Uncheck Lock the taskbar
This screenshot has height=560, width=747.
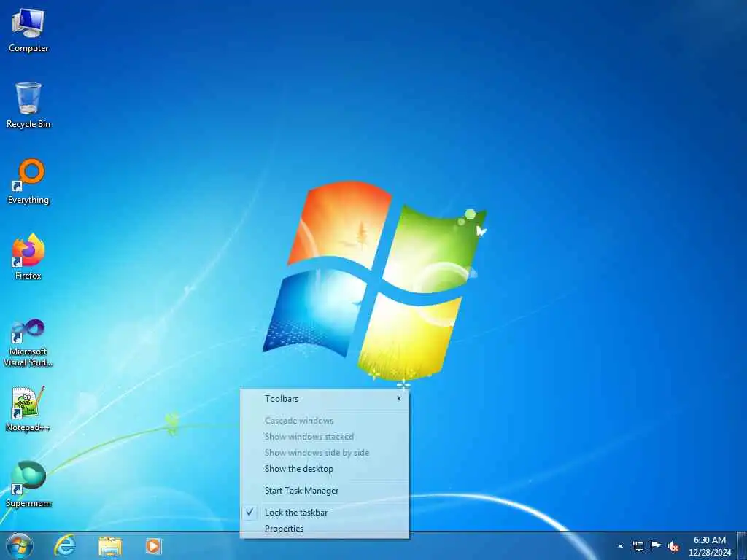pos(325,513)
